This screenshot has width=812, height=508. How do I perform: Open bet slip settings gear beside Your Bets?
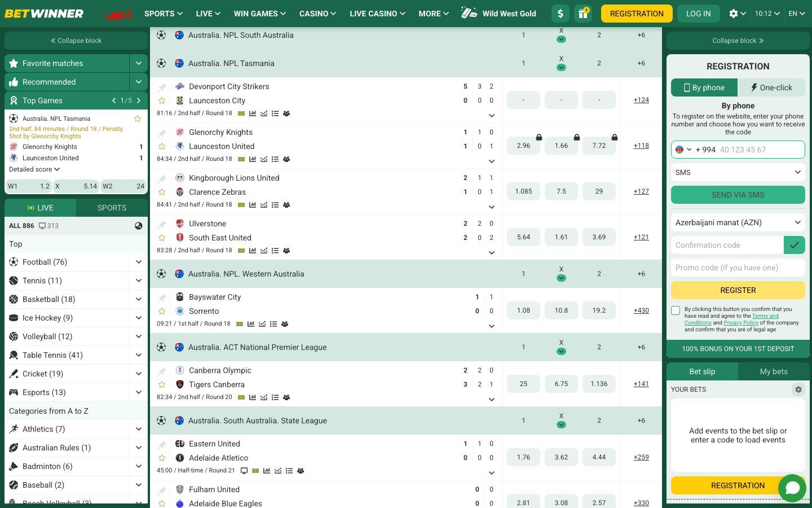(x=798, y=389)
